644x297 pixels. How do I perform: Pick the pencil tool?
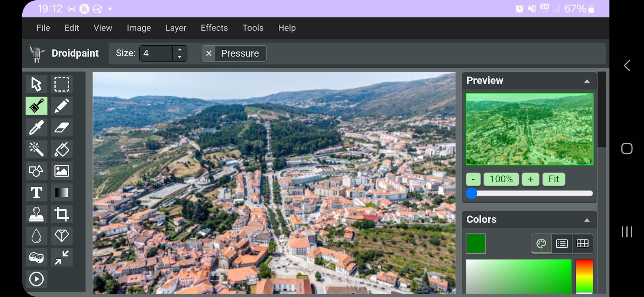click(x=62, y=106)
